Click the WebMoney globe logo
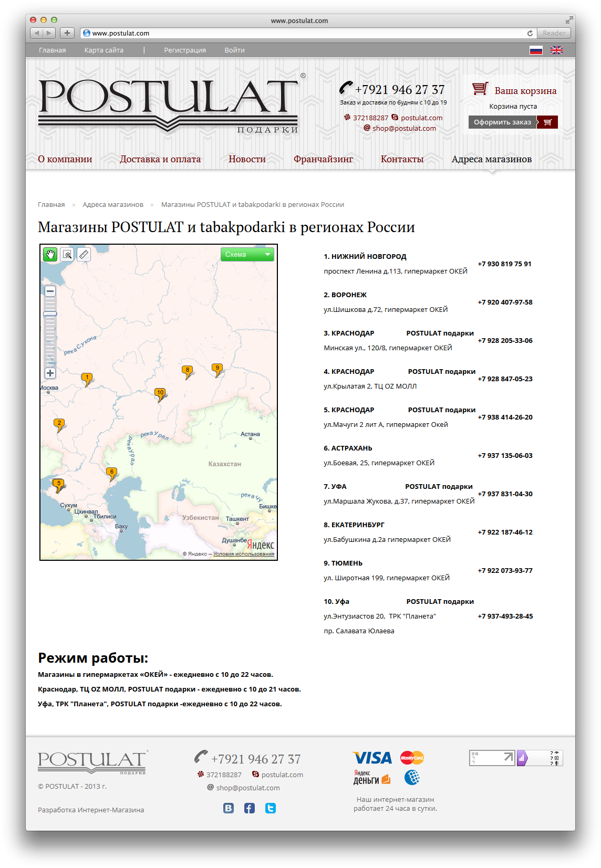The height and width of the screenshot is (868, 601). click(412, 778)
